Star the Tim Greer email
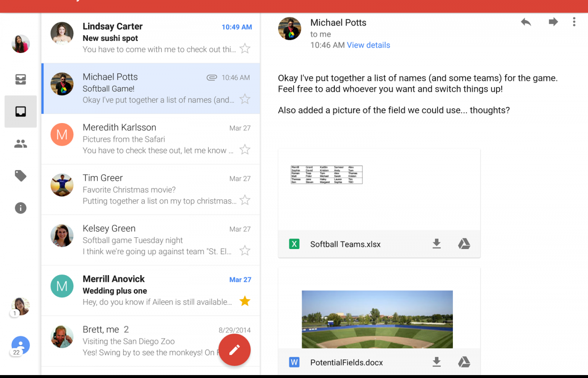This screenshot has width=588, height=378. point(245,200)
